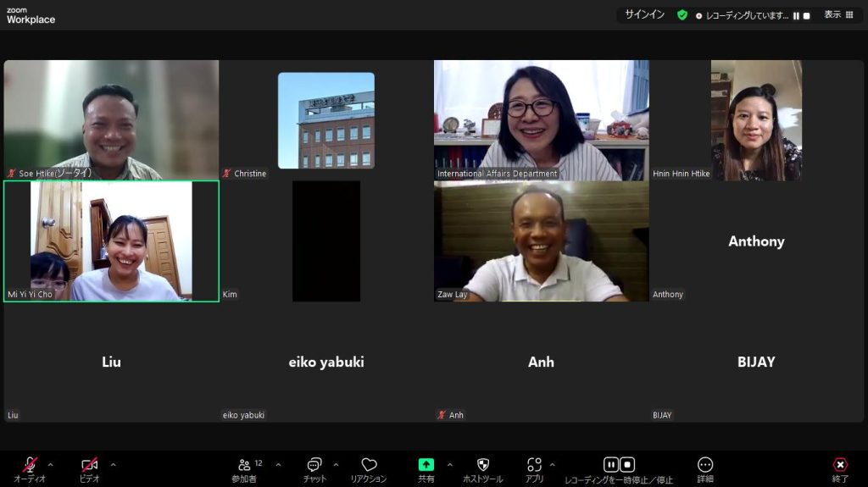Pause recording from the bottom toolbar
The image size is (868, 487).
610,464
